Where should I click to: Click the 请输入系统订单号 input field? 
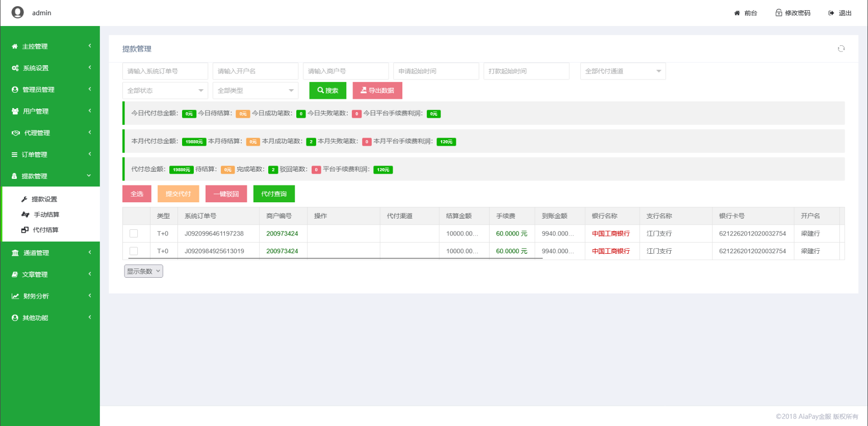pyautogui.click(x=165, y=71)
